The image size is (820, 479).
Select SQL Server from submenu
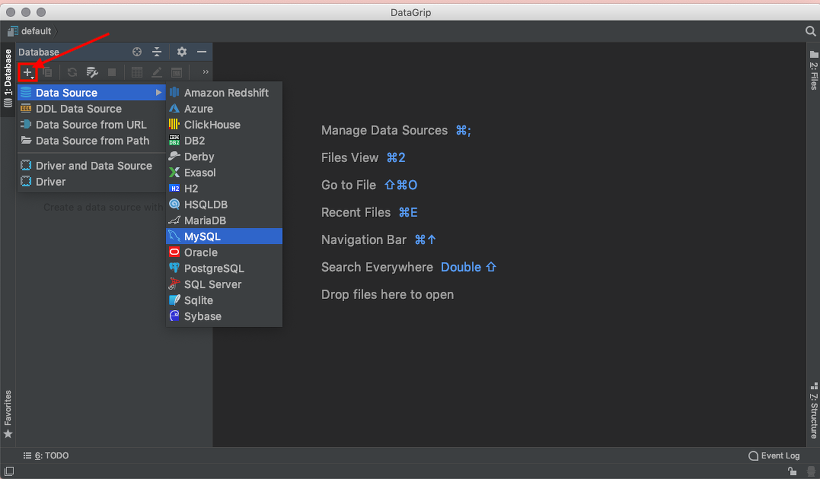(224, 284)
